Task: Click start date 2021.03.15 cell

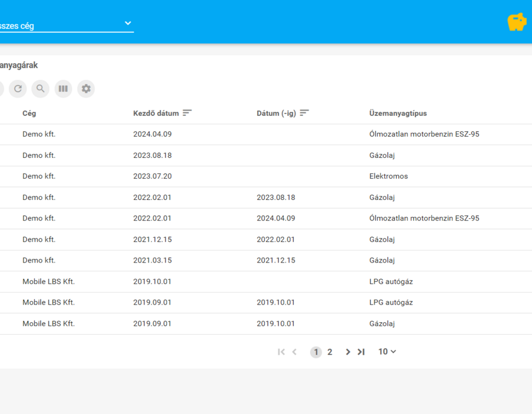Action: tap(153, 260)
